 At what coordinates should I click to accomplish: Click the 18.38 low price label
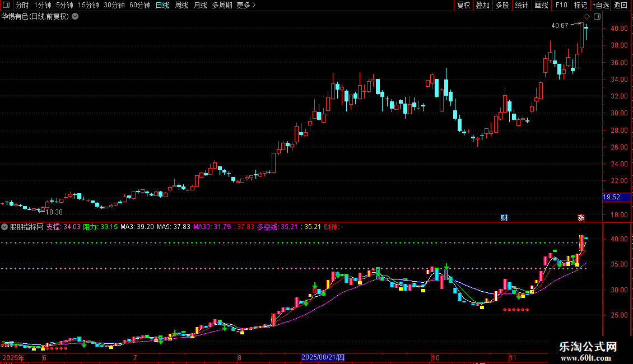pyautogui.click(x=54, y=212)
